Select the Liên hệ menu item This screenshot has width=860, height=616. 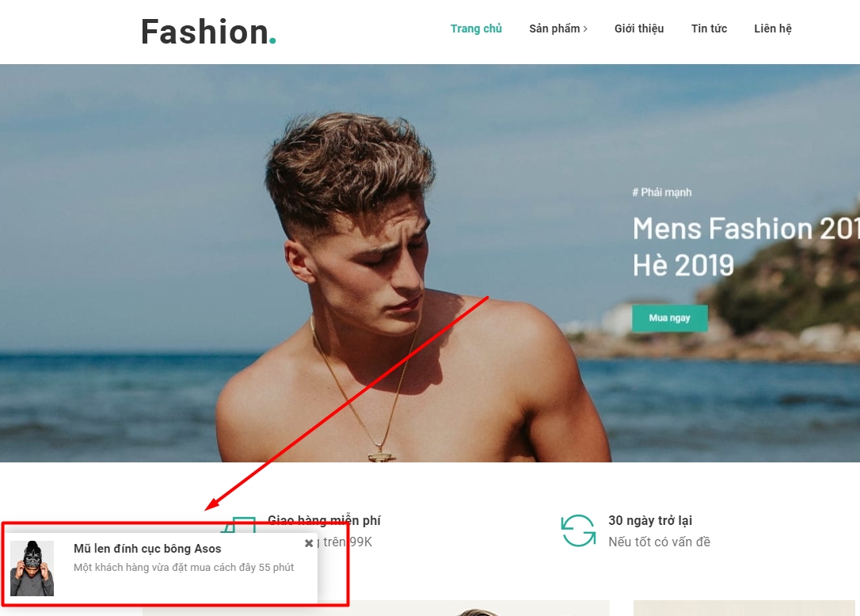click(772, 29)
